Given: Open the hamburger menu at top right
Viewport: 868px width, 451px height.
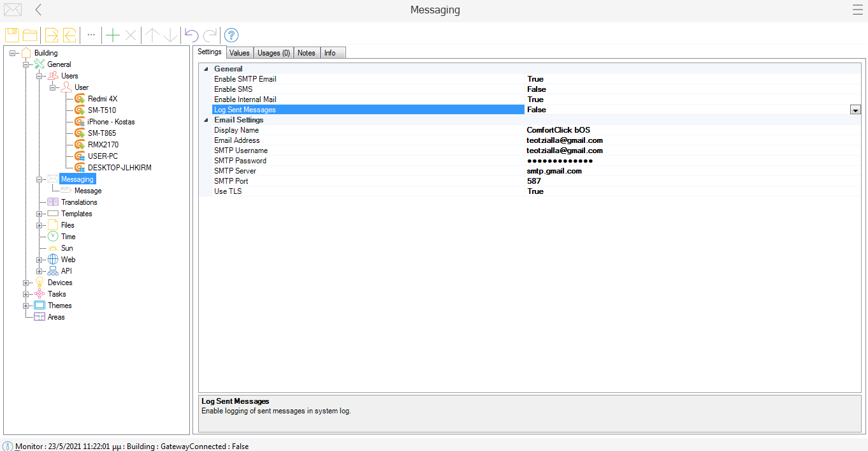Looking at the screenshot, I should (x=857, y=10).
